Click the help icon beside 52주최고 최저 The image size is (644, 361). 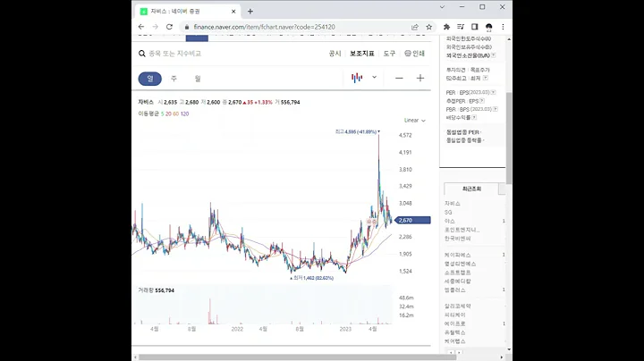485,78
